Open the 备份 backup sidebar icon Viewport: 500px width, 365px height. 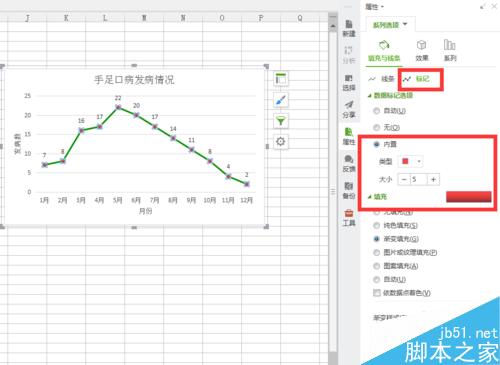click(x=349, y=190)
